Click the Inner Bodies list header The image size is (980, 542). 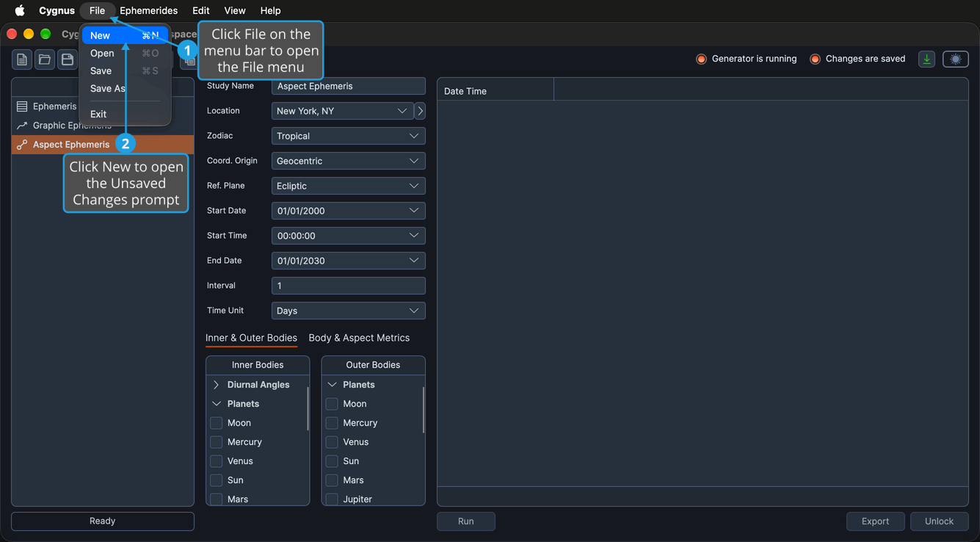pos(258,365)
